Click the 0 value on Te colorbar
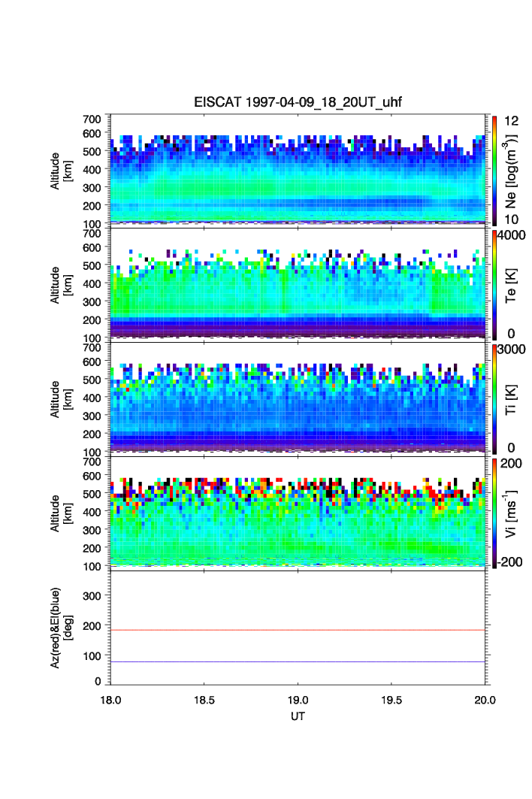The width and height of the screenshot is (532, 799). click(x=511, y=334)
